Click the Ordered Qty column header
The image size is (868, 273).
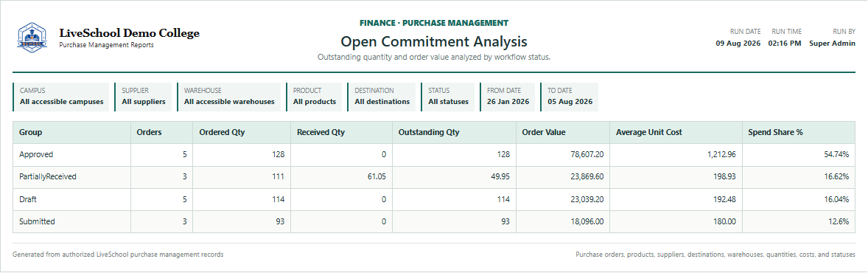tap(242, 133)
